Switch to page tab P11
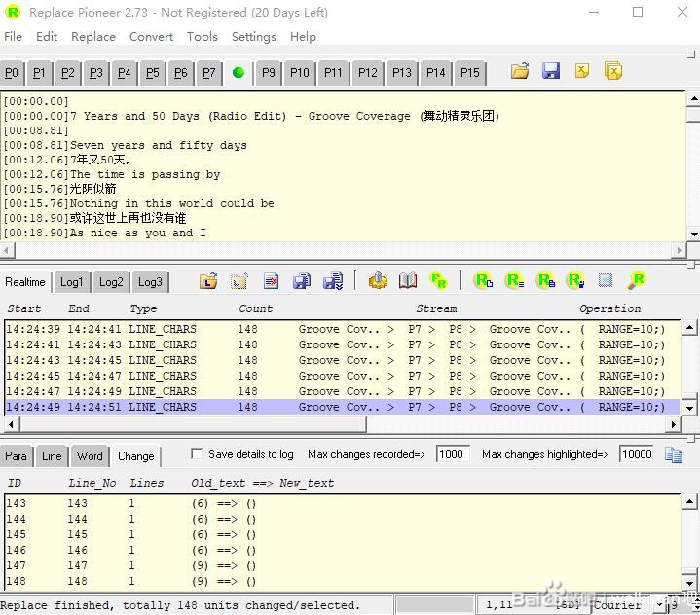Screen dimensions: 700x615 tap(333, 72)
